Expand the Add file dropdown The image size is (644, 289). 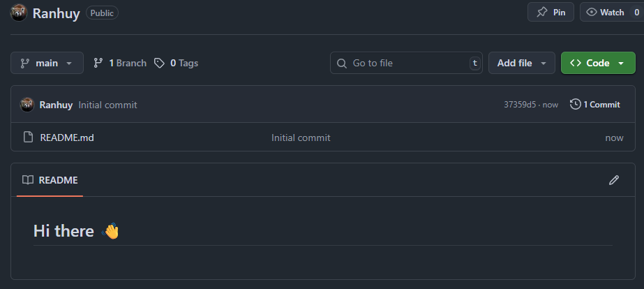click(x=522, y=63)
